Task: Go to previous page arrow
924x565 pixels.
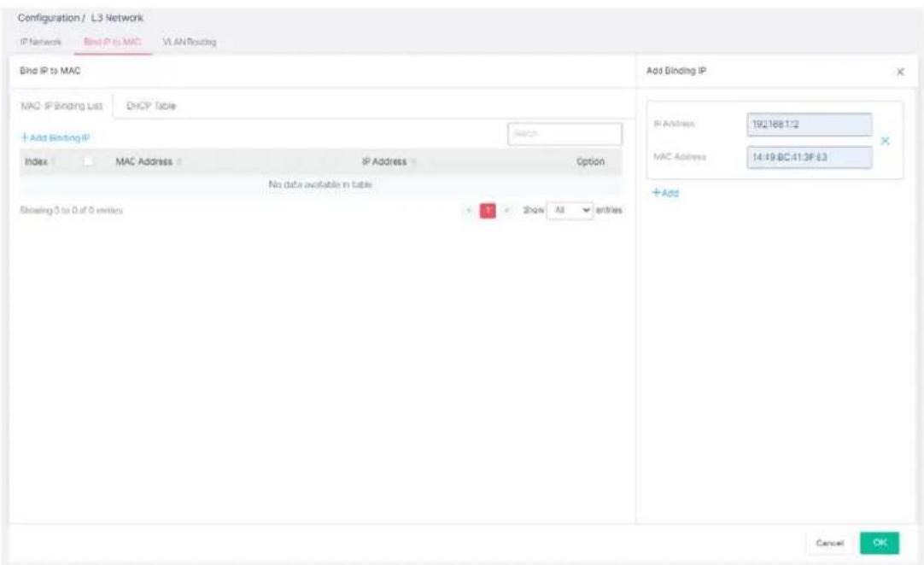Action: coord(469,210)
